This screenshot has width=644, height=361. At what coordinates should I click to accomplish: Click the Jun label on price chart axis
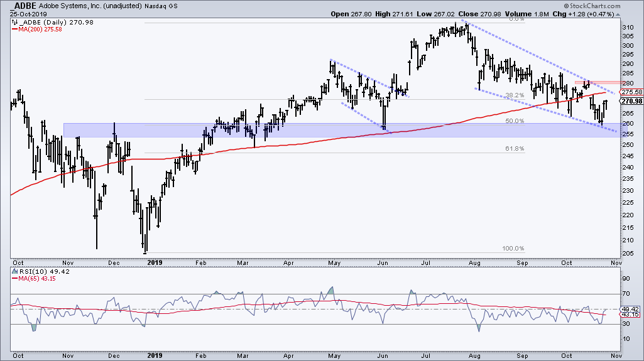pos(383,262)
